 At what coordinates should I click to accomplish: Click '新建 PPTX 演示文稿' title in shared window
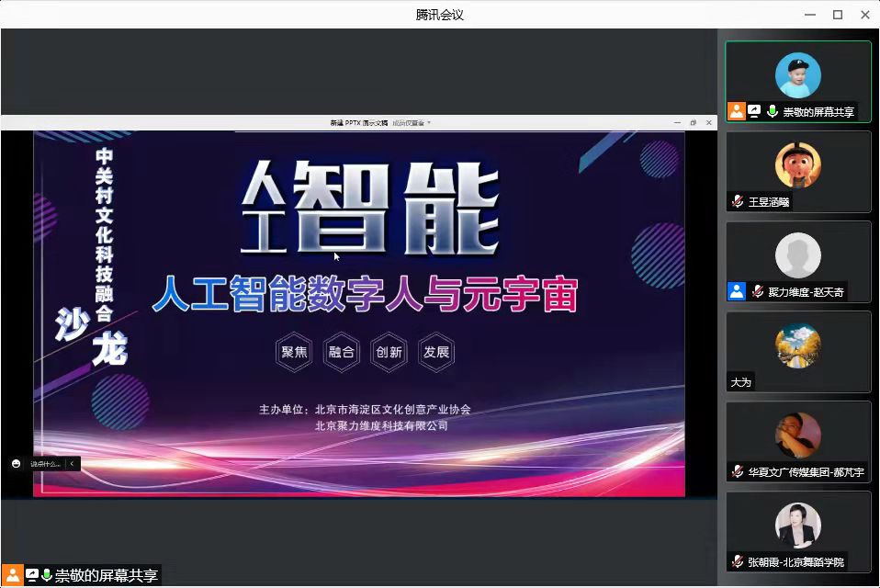tap(358, 123)
